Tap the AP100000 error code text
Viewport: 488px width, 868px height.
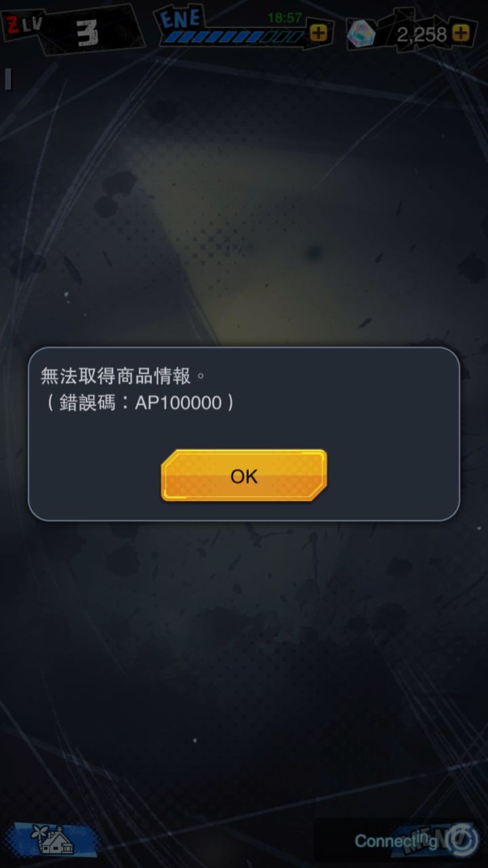coord(178,403)
